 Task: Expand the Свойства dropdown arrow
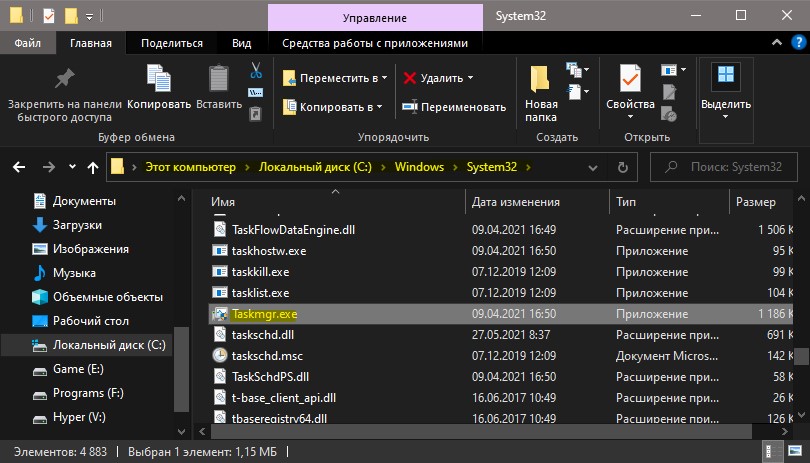tap(630, 117)
